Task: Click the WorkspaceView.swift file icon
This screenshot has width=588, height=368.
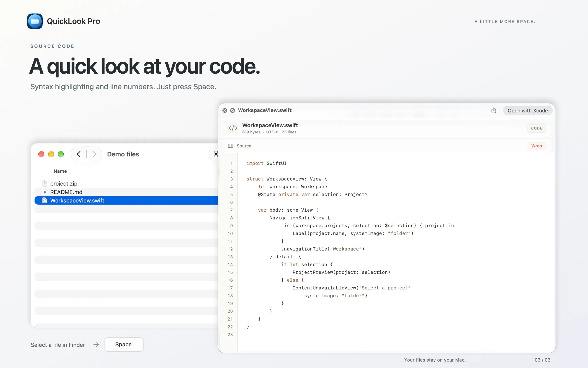Action: point(45,200)
